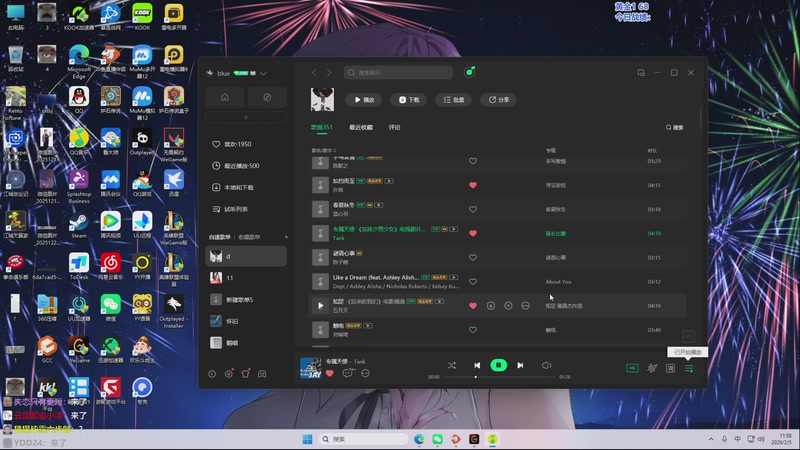Skip to the next track
This screenshot has height=450, width=800.
pyautogui.click(x=520, y=365)
